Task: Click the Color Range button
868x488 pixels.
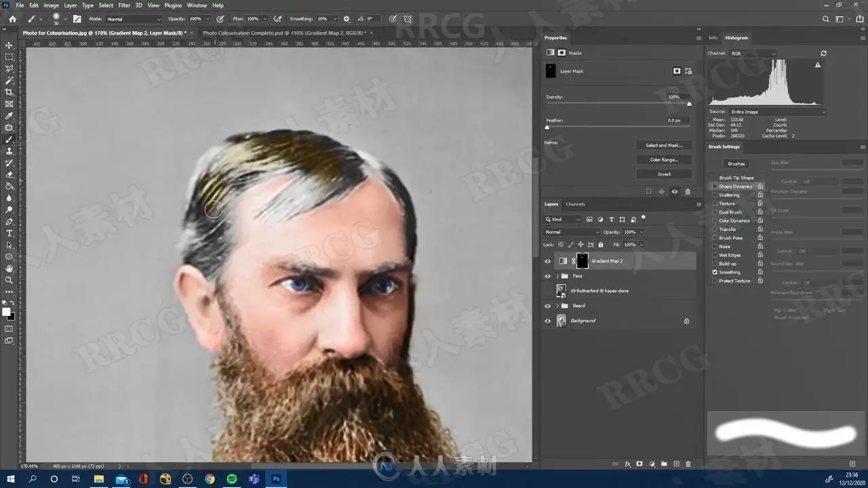Action: coord(664,160)
